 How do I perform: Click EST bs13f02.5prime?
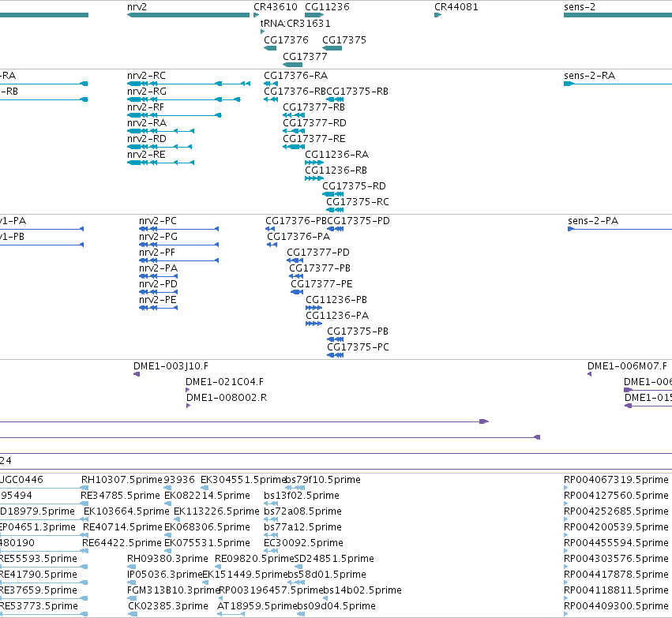point(302,496)
